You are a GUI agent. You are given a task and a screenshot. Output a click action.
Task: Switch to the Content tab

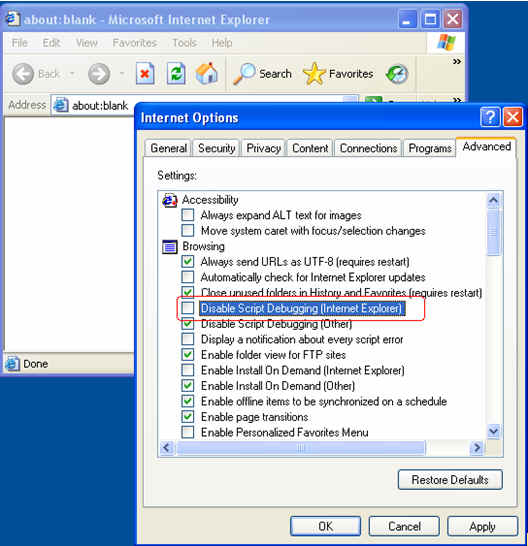point(310,148)
